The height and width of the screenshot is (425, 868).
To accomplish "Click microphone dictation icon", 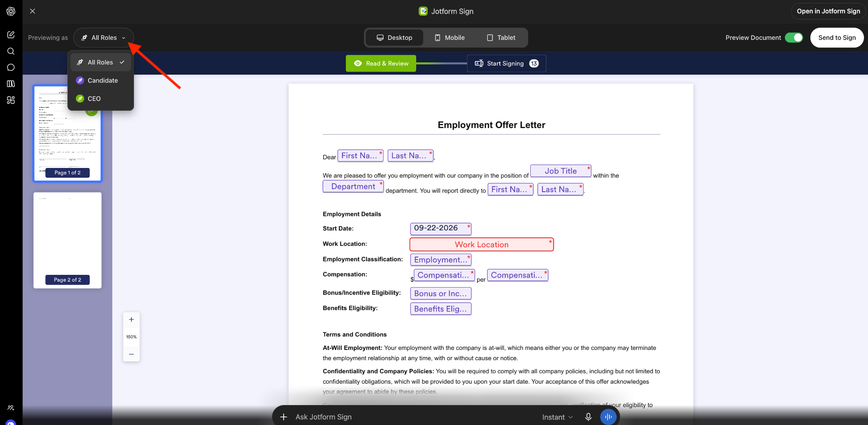I will [588, 417].
